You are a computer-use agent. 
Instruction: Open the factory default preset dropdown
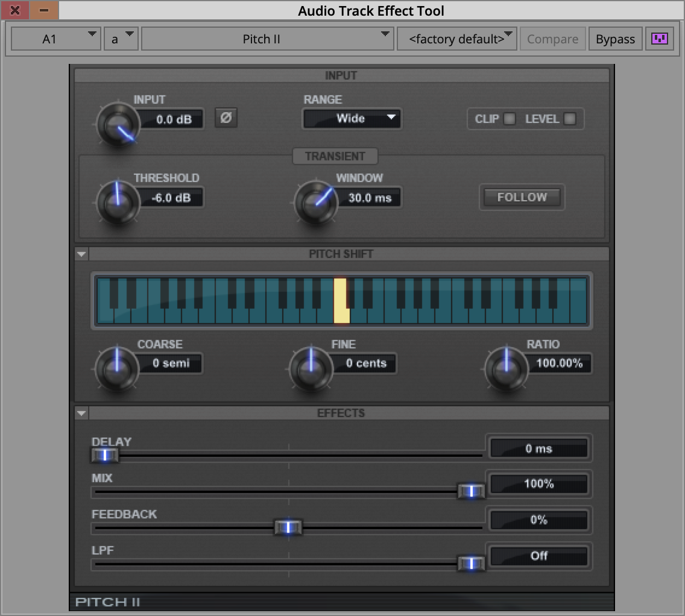point(456,39)
